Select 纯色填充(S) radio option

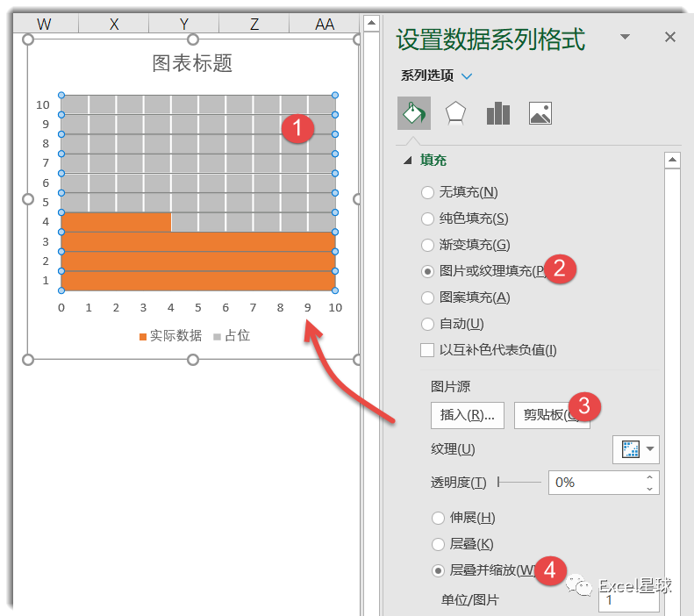427,218
